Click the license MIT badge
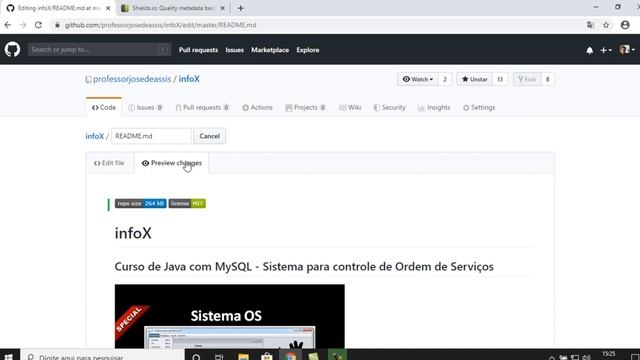This screenshot has width=640, height=360. tap(187, 203)
